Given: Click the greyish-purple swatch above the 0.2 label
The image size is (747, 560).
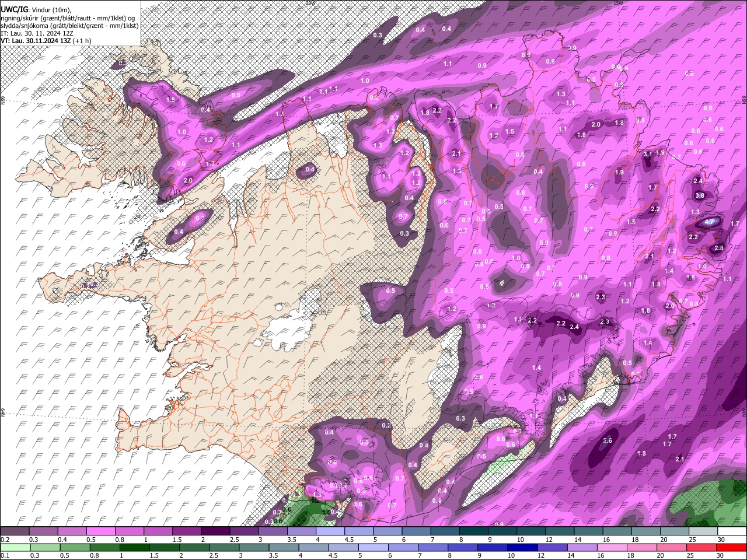Looking at the screenshot, I should 15,531.
